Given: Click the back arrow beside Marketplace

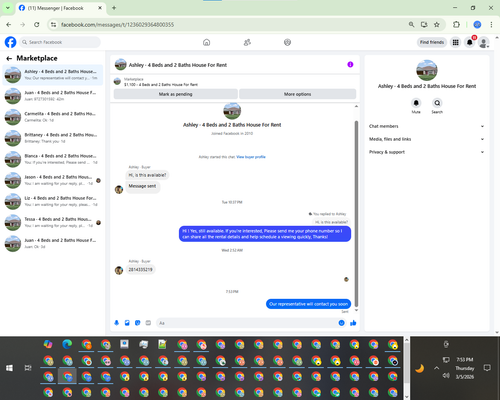Looking at the screenshot, I should (9, 58).
